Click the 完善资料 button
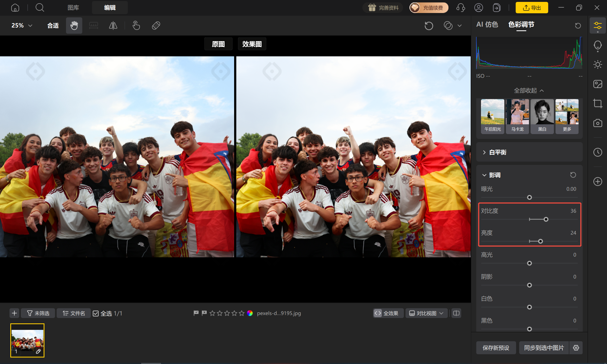The width and height of the screenshot is (607, 364). click(x=383, y=8)
